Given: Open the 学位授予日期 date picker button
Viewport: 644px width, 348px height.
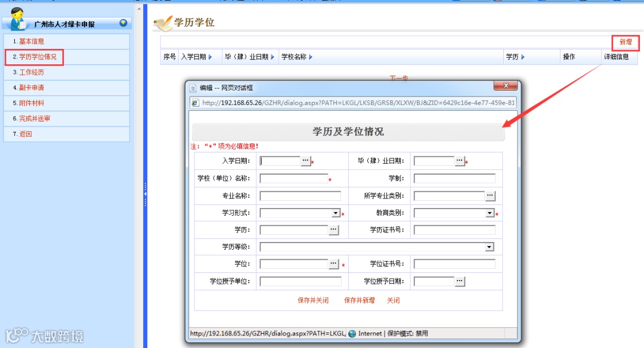Looking at the screenshot, I should point(460,281).
